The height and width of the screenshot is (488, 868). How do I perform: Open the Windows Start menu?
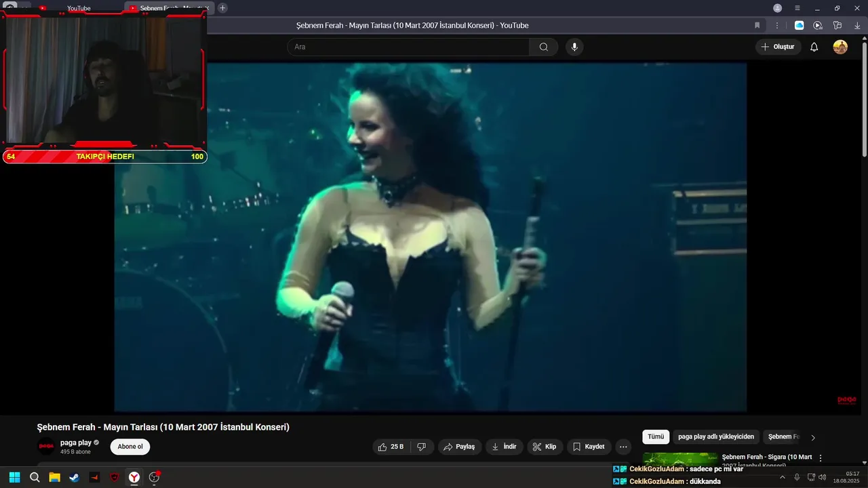14,477
